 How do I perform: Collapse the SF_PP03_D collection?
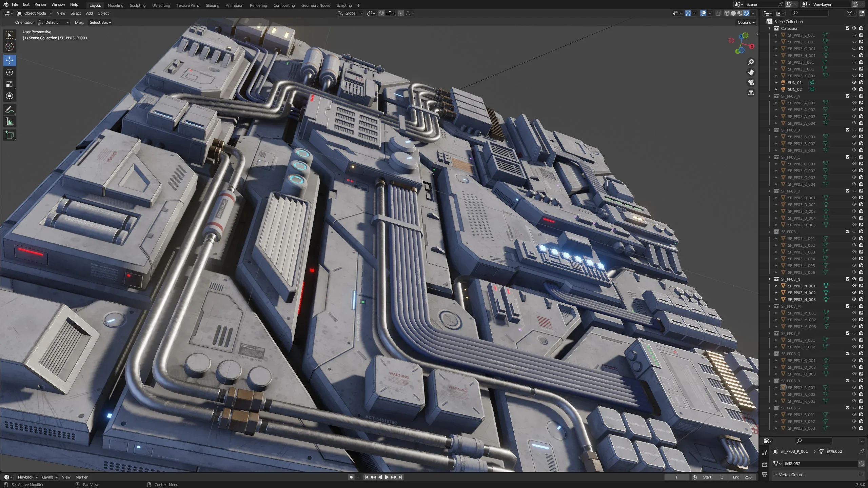[770, 191]
